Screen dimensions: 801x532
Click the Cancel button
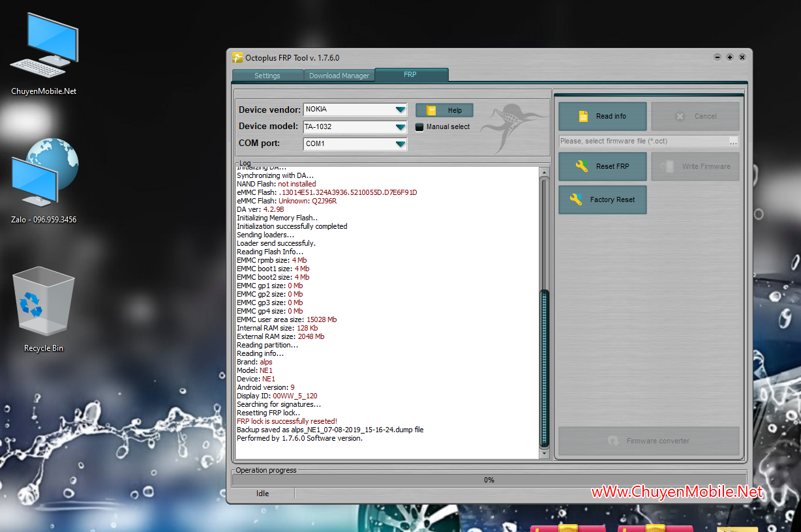695,116
